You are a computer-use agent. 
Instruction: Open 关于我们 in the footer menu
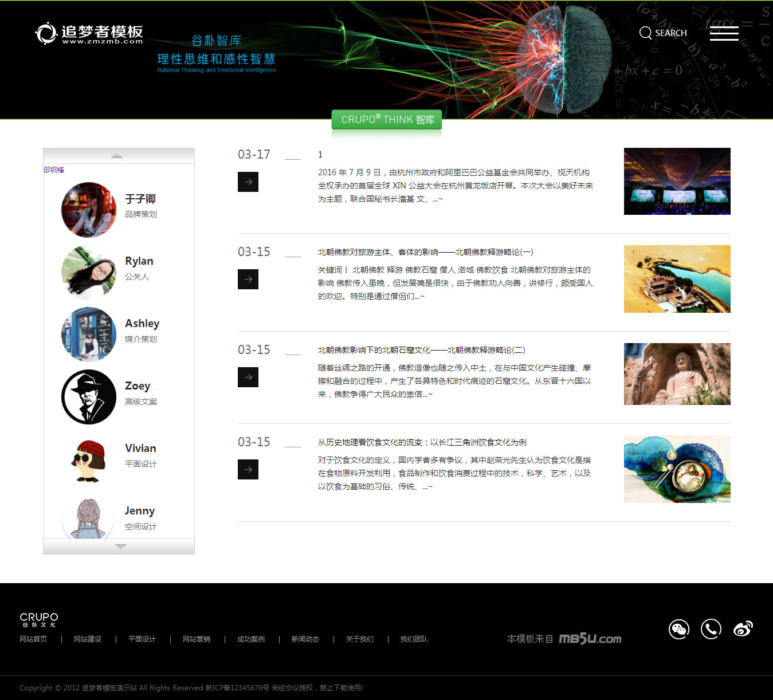[x=360, y=639]
